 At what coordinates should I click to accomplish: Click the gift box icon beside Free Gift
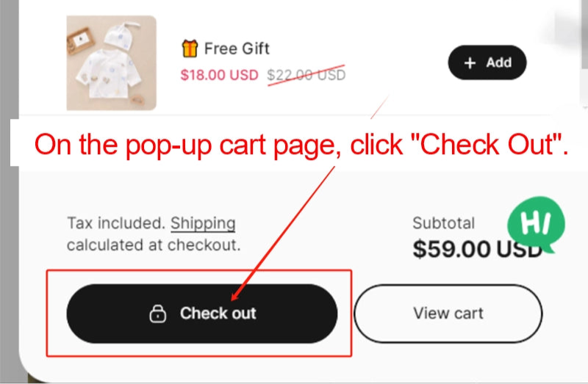tap(190, 48)
